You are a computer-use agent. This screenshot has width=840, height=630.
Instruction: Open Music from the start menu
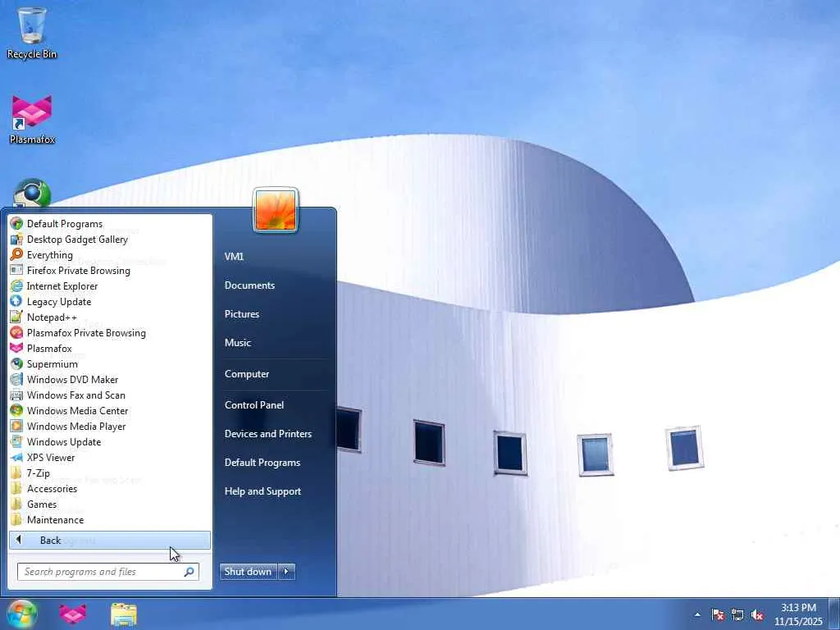tap(238, 342)
